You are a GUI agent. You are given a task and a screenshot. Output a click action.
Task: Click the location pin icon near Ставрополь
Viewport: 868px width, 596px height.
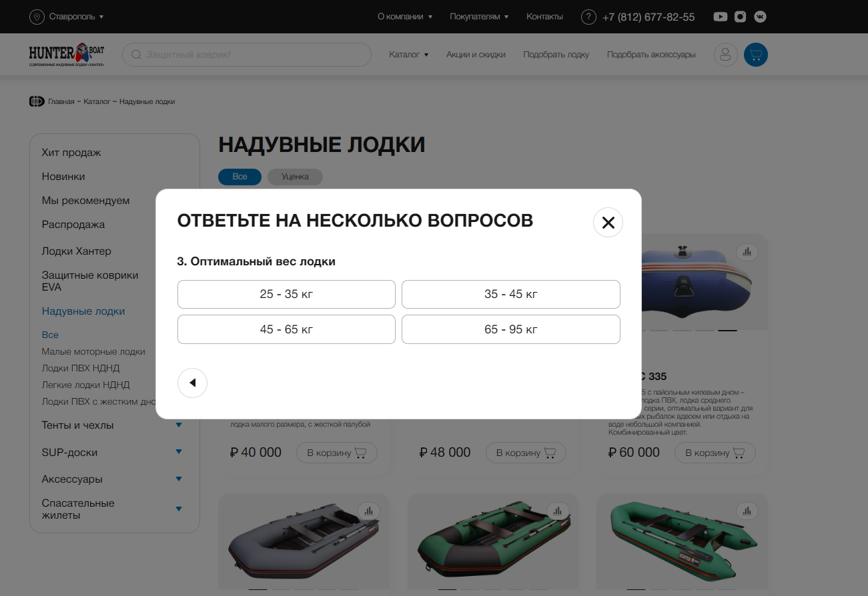coord(37,17)
